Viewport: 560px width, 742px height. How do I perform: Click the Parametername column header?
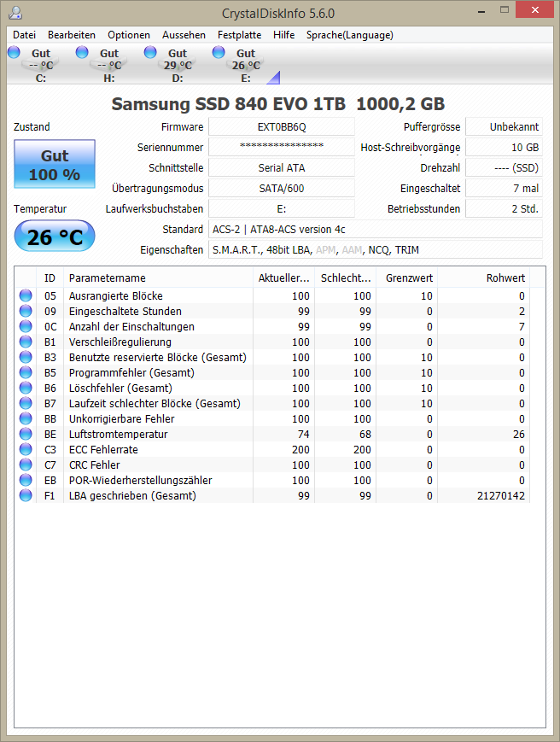click(158, 278)
